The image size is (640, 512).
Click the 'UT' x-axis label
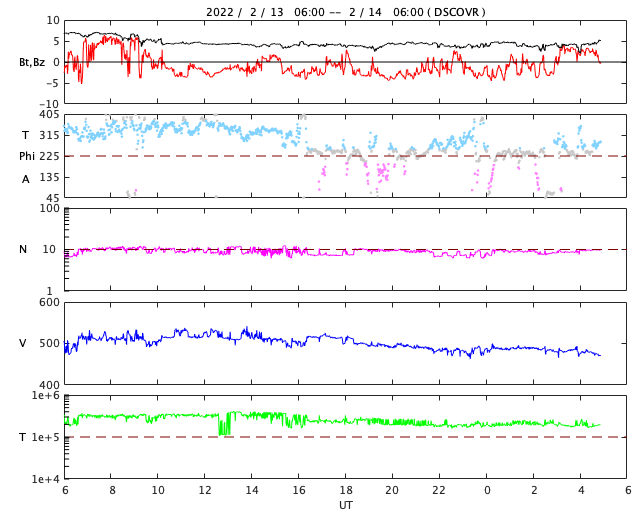click(x=346, y=505)
